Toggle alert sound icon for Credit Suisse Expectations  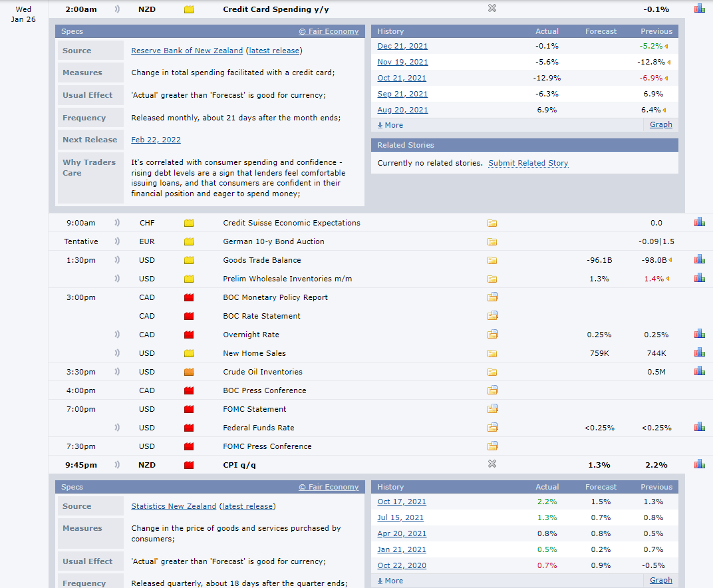pyautogui.click(x=118, y=223)
